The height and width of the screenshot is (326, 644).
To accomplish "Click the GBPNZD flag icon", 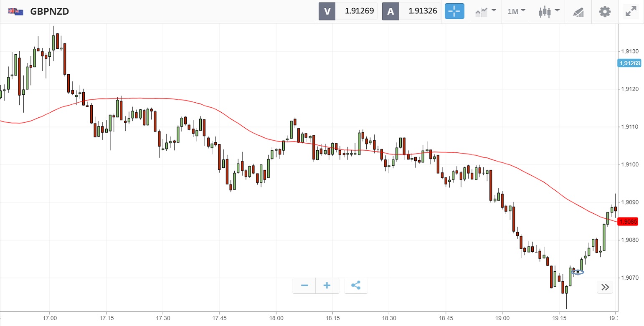I will [16, 11].
